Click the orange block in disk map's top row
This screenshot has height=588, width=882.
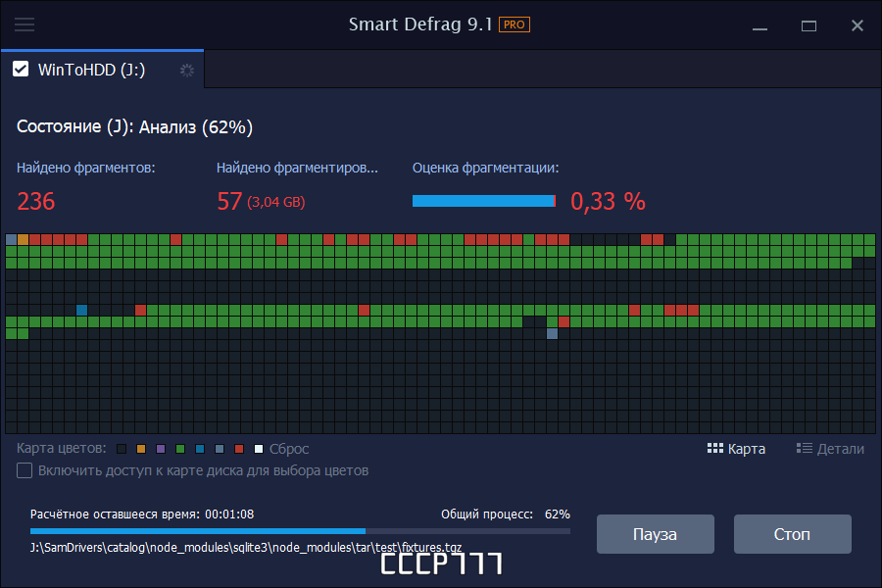coord(24,240)
